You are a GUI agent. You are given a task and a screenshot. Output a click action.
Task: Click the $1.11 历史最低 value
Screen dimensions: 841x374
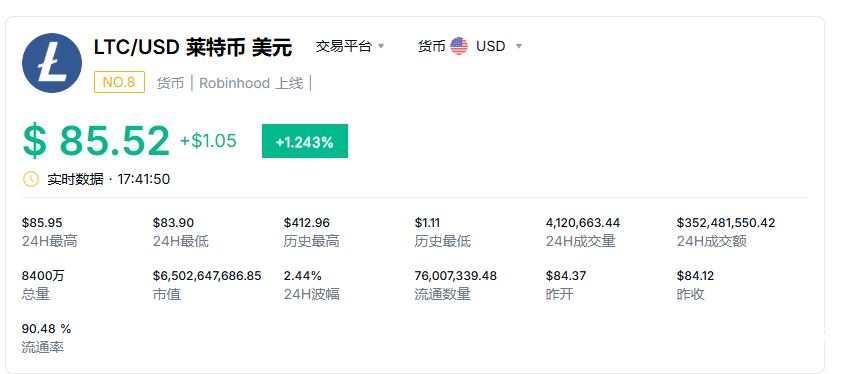point(427,223)
